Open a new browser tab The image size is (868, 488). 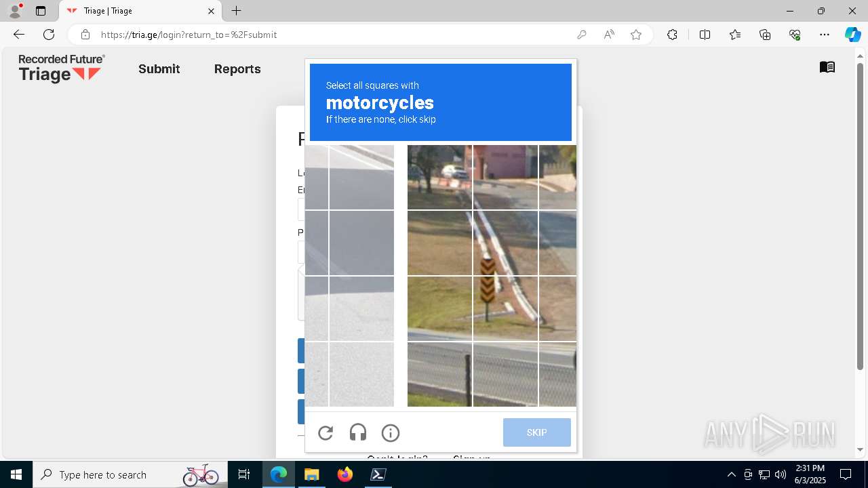click(x=236, y=11)
